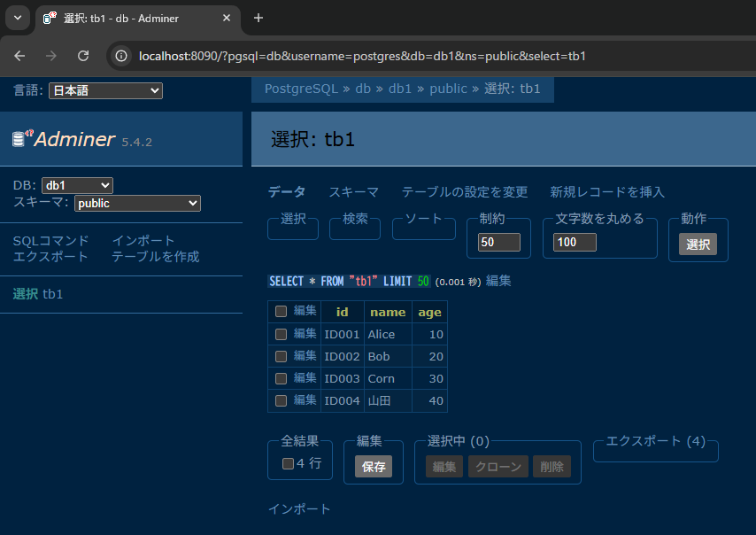Viewport: 756px width, 535px height.
Task: Click the browser forward arrow
Action: pos(50,55)
